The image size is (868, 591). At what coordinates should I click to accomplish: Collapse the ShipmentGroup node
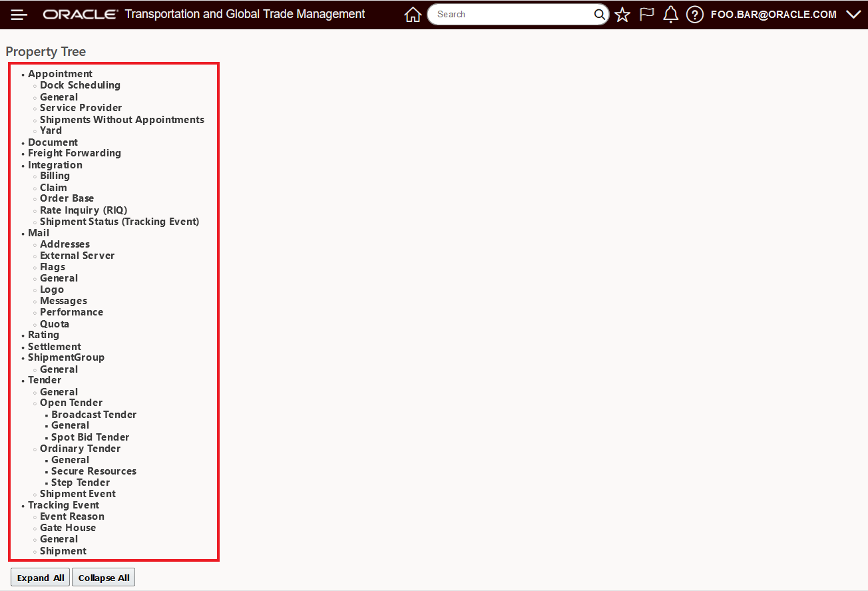(66, 357)
